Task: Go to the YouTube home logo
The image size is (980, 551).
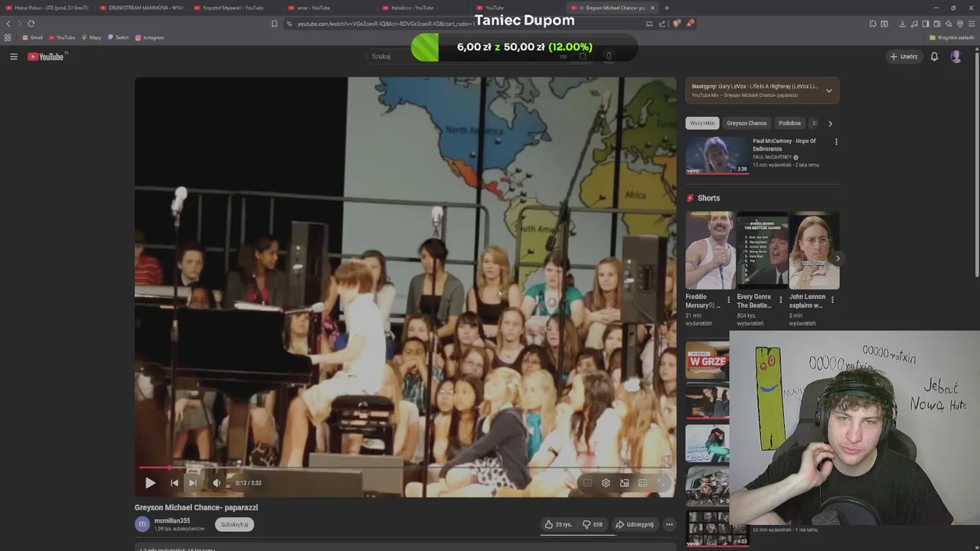Action: click(47, 57)
